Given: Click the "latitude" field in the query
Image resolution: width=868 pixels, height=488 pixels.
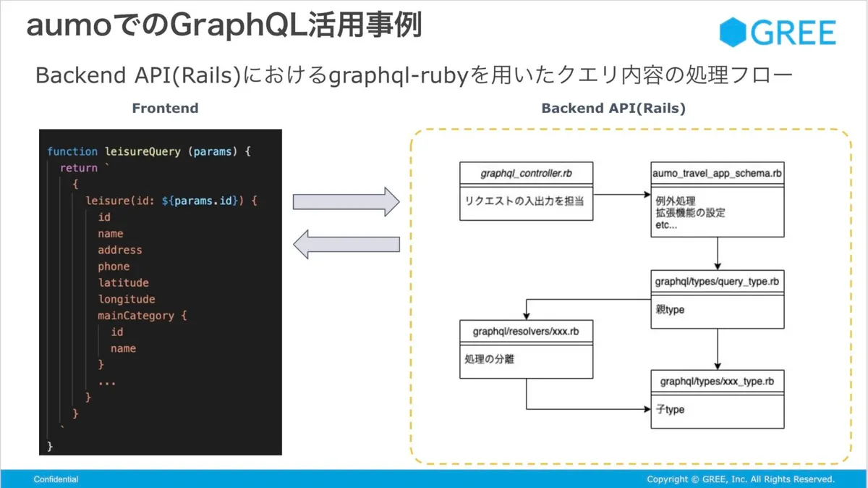Looking at the screenshot, I should (124, 282).
